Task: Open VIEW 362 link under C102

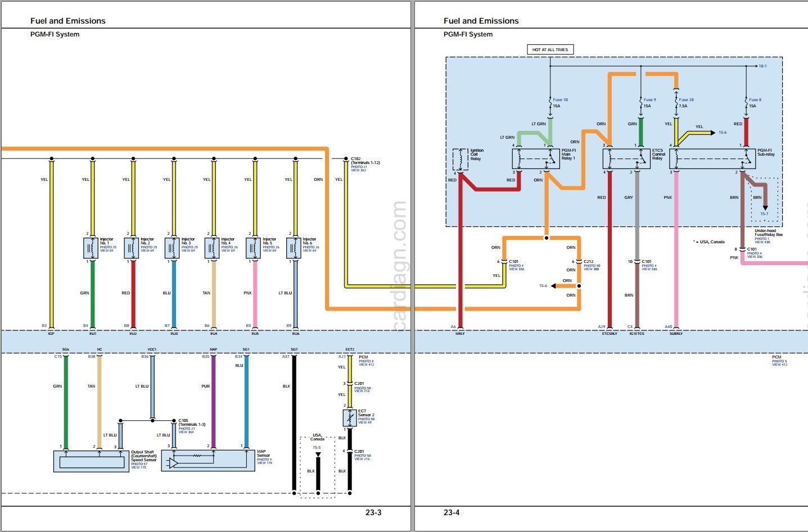Action: click(x=358, y=170)
